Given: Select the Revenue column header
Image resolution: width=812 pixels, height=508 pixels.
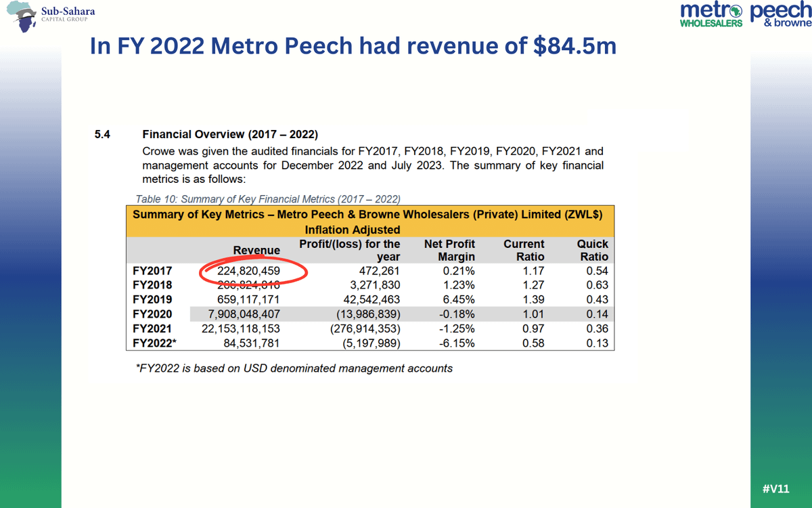Looking at the screenshot, I should pos(256,251).
